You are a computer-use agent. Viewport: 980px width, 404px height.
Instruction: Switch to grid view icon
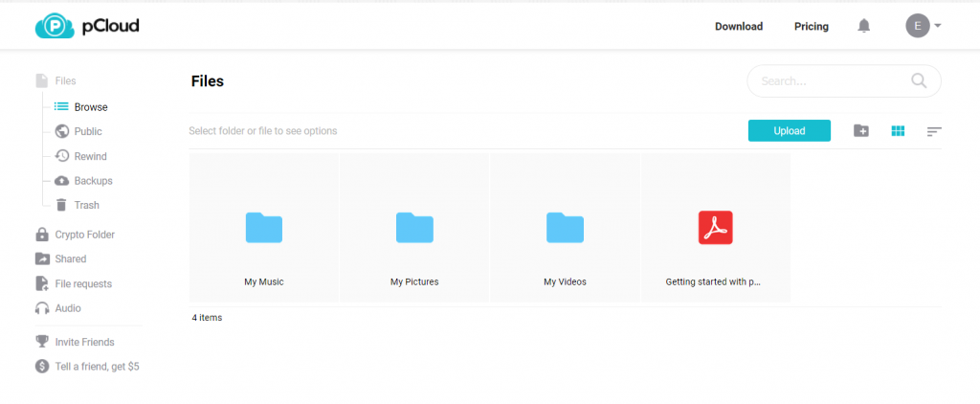click(898, 131)
